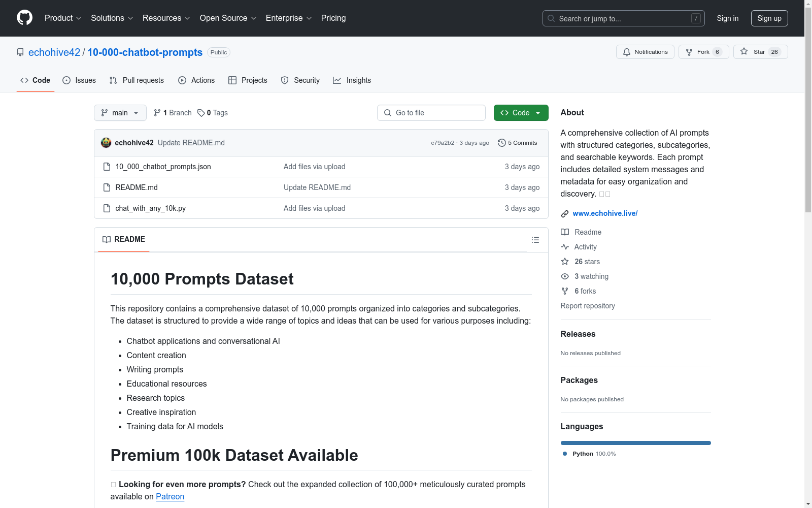Click the Sign up button
Screen dimensions: 812x508
[x=769, y=18]
